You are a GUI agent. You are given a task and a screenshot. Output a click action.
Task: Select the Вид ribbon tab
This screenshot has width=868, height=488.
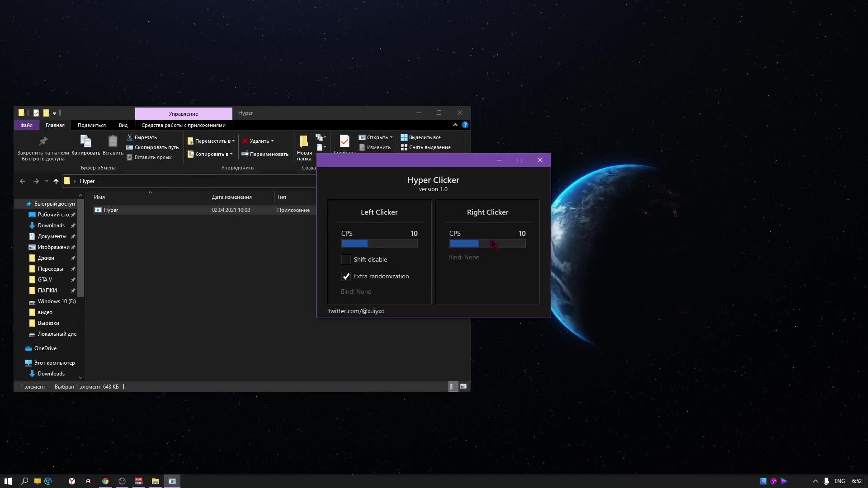[x=123, y=125]
